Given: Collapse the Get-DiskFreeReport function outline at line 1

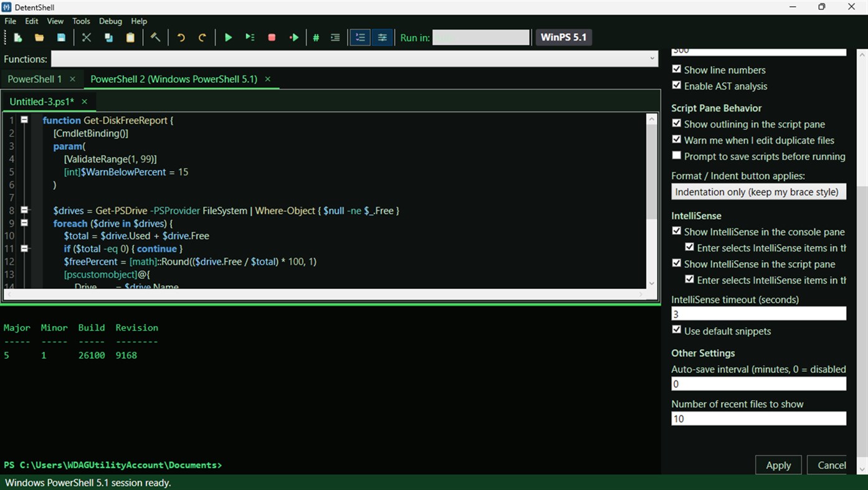Looking at the screenshot, I should click(x=24, y=120).
